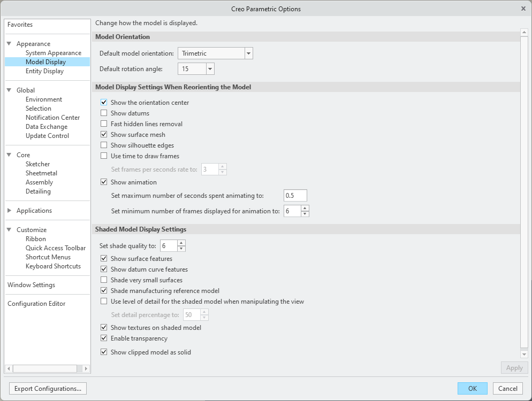Decrease minimum animation frames with down arrow
The width and height of the screenshot is (532, 401).
305,214
